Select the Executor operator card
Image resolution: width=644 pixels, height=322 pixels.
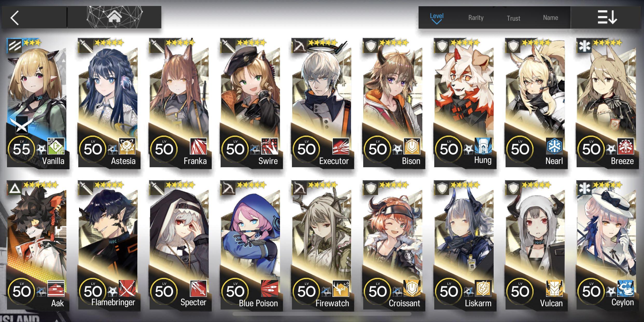[x=322, y=103]
